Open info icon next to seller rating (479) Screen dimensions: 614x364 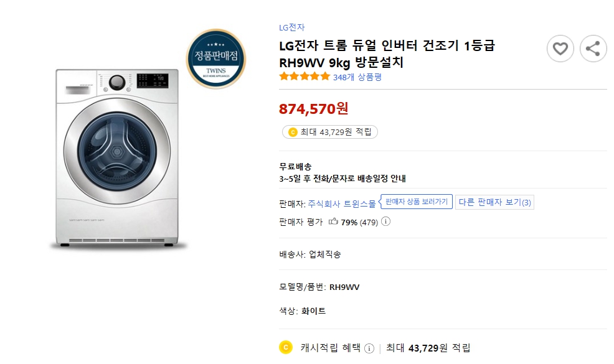pos(386,222)
